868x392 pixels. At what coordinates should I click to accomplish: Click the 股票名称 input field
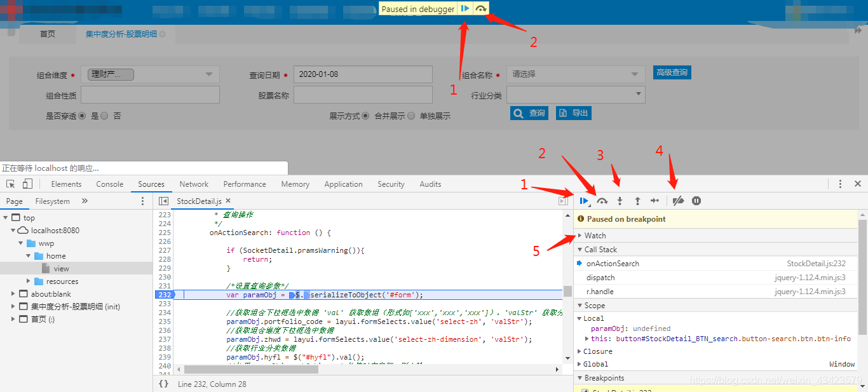[362, 94]
